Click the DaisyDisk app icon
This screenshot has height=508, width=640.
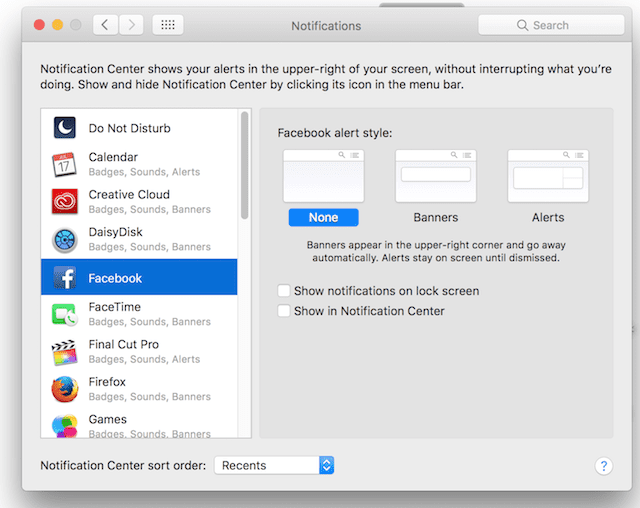(x=64, y=240)
